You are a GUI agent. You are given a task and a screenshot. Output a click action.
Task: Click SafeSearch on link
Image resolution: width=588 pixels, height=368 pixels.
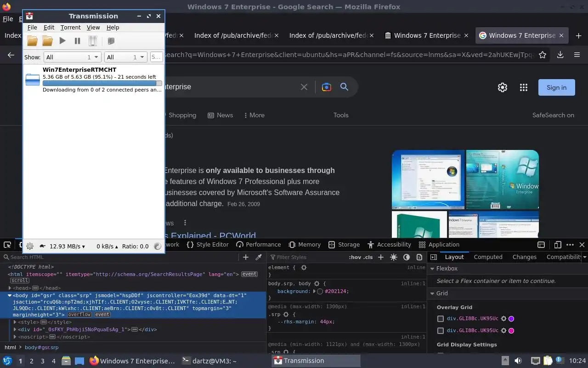[x=553, y=115]
